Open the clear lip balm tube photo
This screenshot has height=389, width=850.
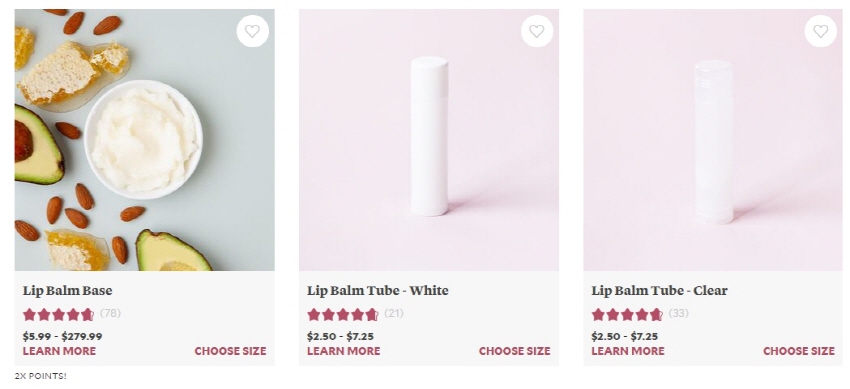coord(713,140)
